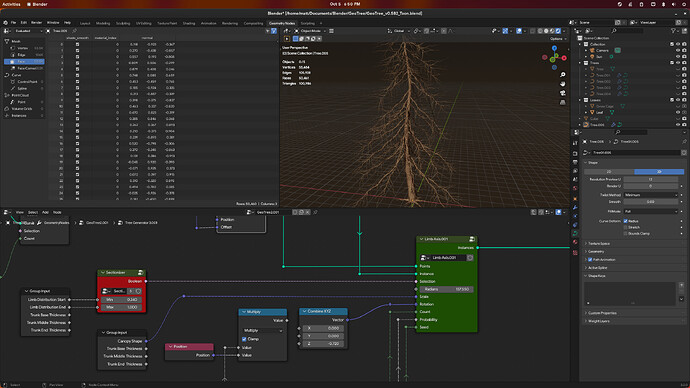Expand the Camera item in outliner
This screenshot has height=388, width=690.
click(x=586, y=51)
